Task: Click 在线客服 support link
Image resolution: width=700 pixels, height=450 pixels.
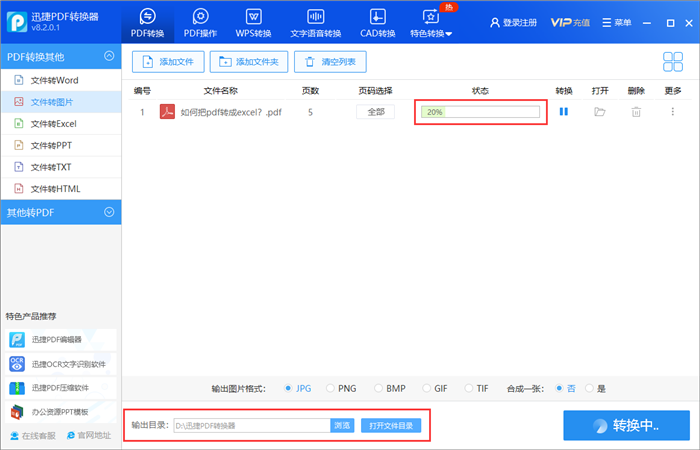Action: point(33,435)
